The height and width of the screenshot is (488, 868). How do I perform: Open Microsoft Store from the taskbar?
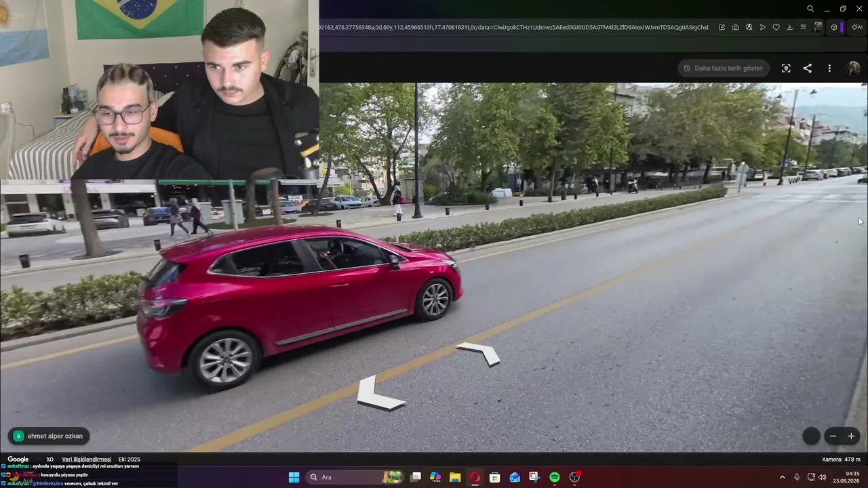[495, 477]
